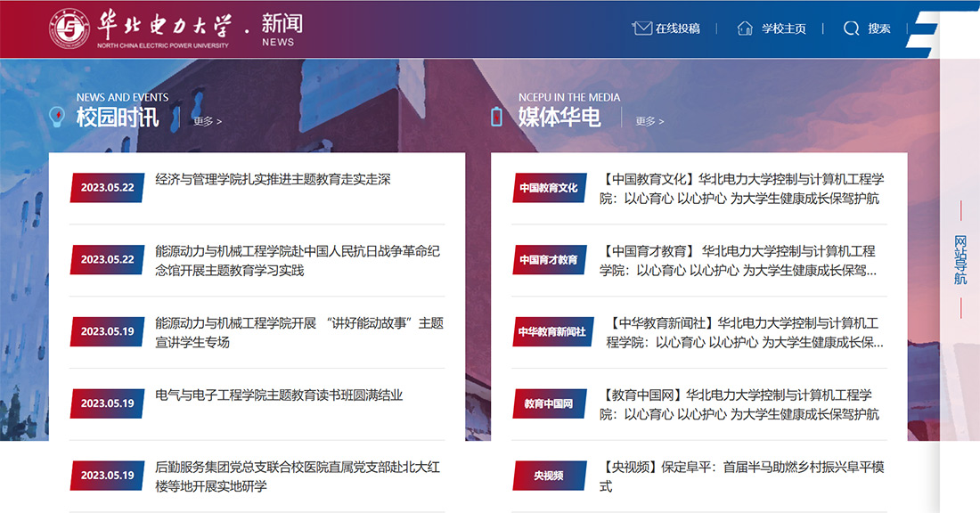Click the phone icon beside 媒体华电
Screen dimensions: 980x513
[497, 117]
